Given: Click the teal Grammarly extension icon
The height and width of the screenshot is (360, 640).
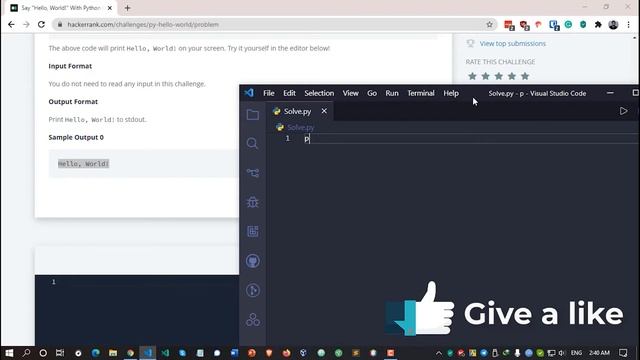Looking at the screenshot, I should [568, 24].
